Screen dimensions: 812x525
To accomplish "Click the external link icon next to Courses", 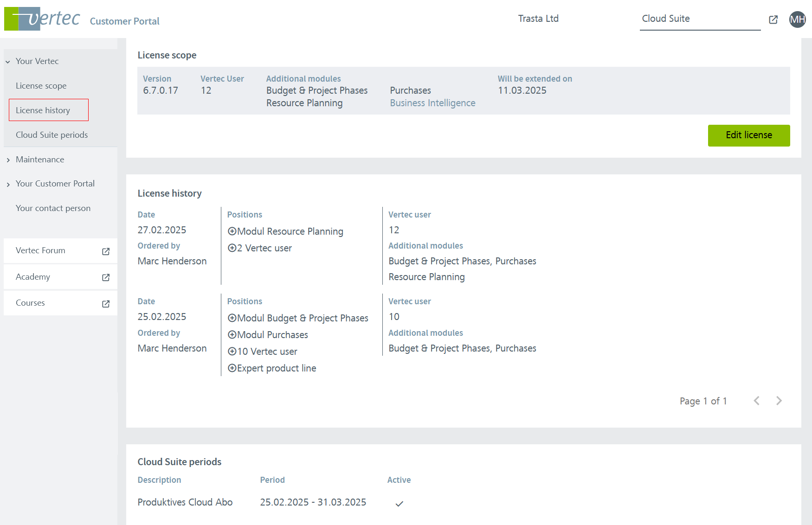I will pos(106,304).
